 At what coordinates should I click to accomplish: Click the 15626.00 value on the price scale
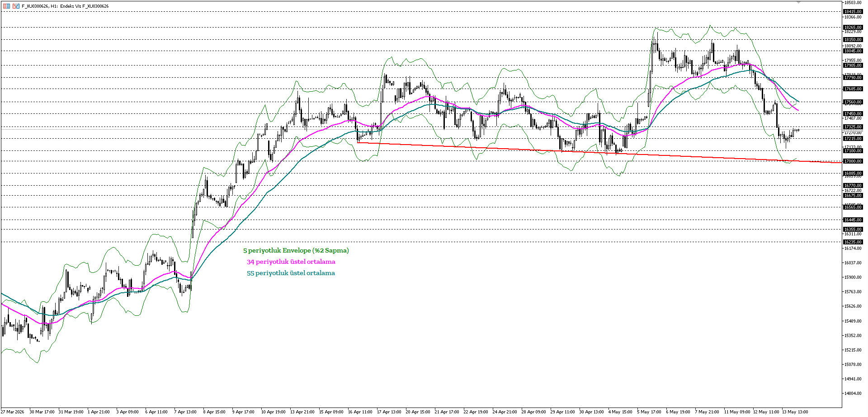pyautogui.click(x=853, y=306)
